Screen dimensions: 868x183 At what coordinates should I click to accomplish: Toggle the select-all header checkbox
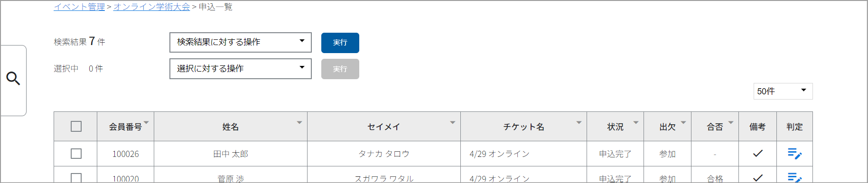point(76,127)
